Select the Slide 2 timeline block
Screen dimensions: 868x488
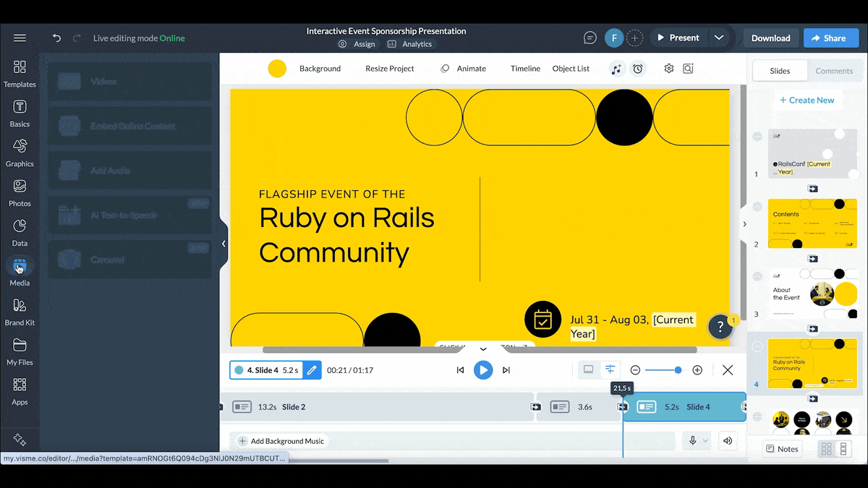coord(376,407)
